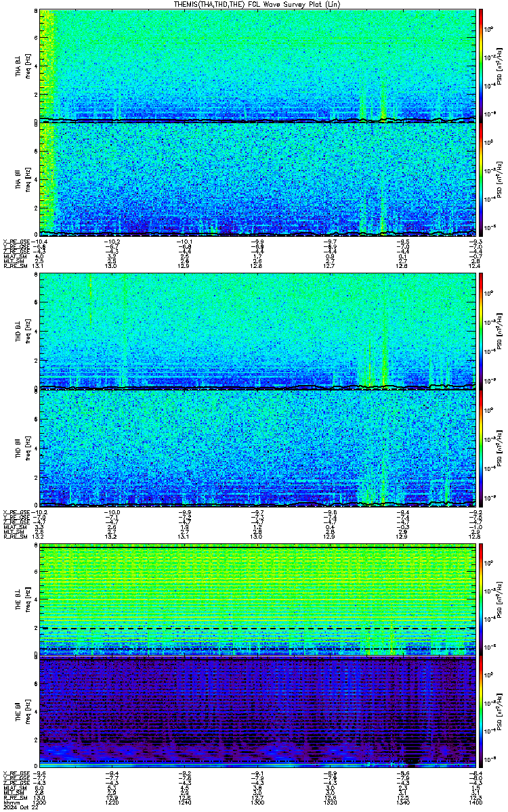This screenshot has height=812, width=508.
Task: Click the THA B perpendicular spectrogram panel
Action: pyautogui.click(x=257, y=66)
